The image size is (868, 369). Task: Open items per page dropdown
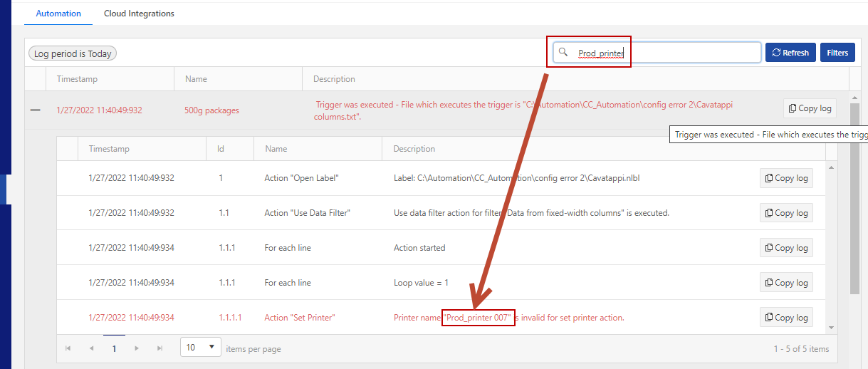click(201, 348)
